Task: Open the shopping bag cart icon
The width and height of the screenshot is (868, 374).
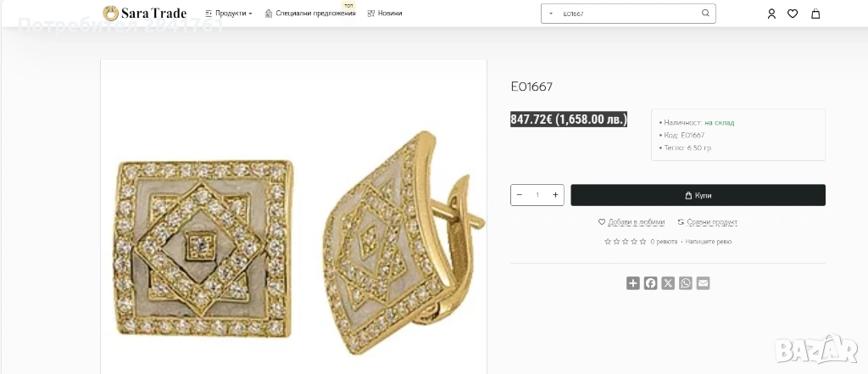Action: coord(815,14)
